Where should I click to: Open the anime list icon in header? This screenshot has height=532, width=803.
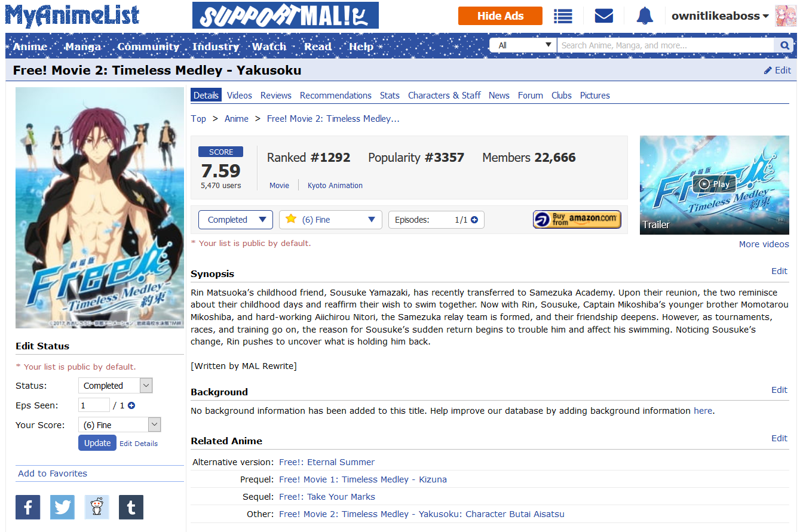coord(563,16)
